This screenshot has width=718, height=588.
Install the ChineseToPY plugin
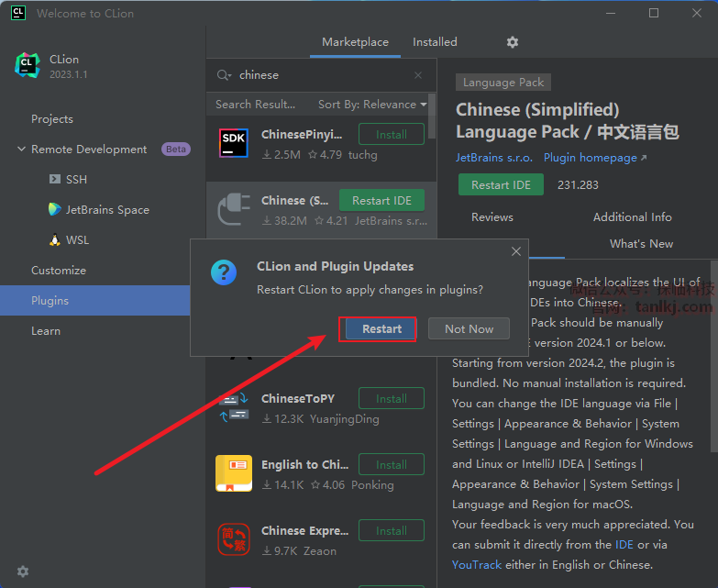click(391, 399)
